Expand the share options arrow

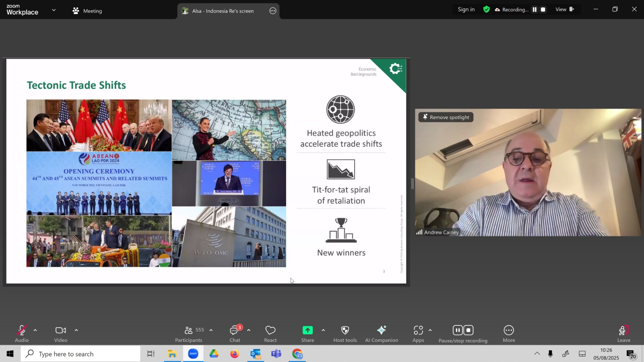[323, 330]
